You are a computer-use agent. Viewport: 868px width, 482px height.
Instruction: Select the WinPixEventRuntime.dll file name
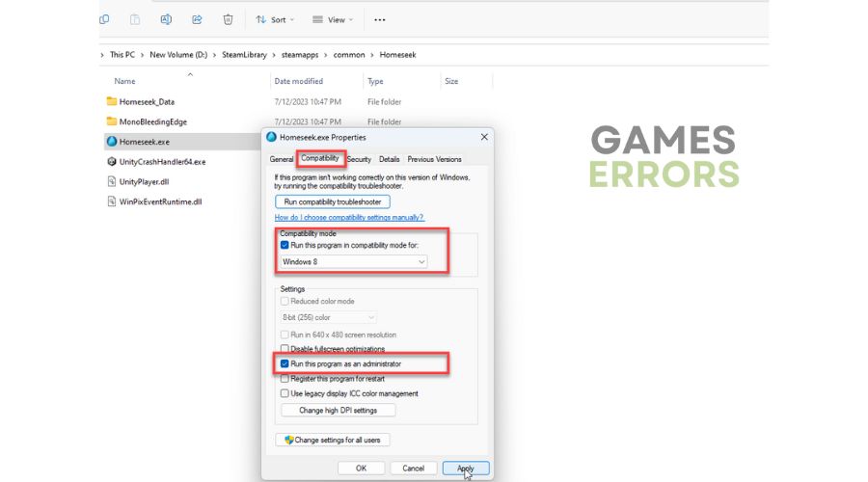click(160, 202)
